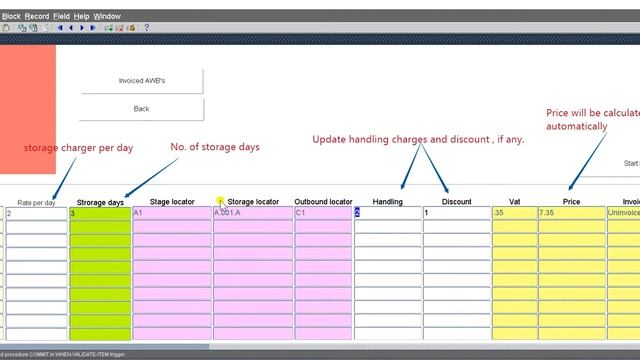Click the Handling column header
This screenshot has height=360, width=640.
pyautogui.click(x=387, y=202)
